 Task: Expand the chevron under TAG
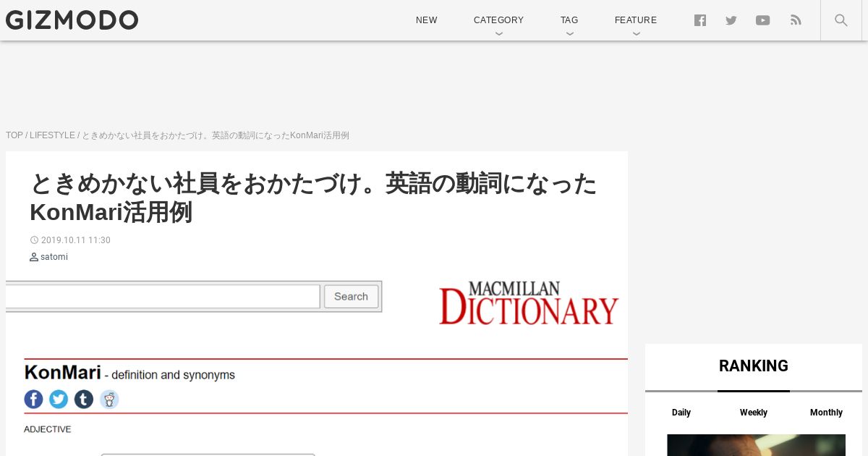[x=569, y=33]
